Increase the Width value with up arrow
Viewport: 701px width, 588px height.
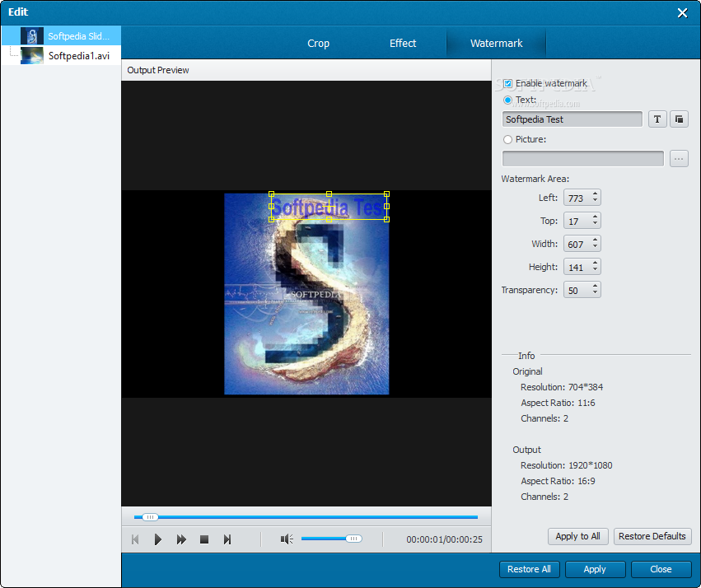point(595,240)
